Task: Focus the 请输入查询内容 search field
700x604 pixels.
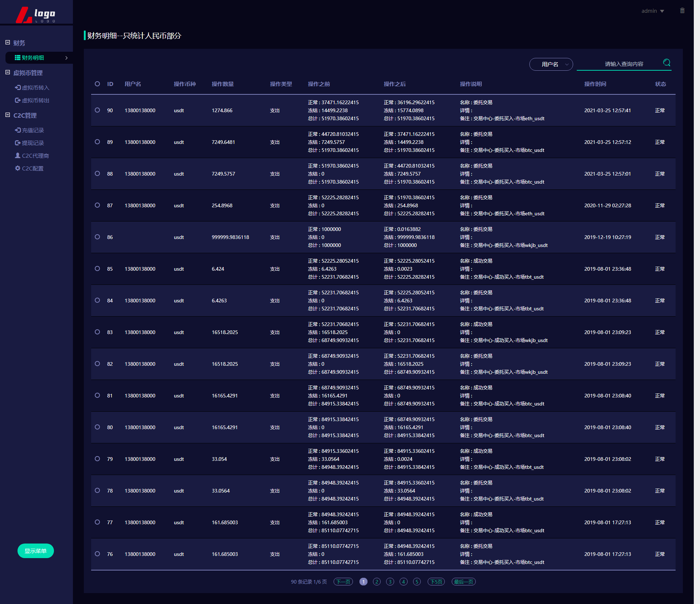Action: pos(620,64)
